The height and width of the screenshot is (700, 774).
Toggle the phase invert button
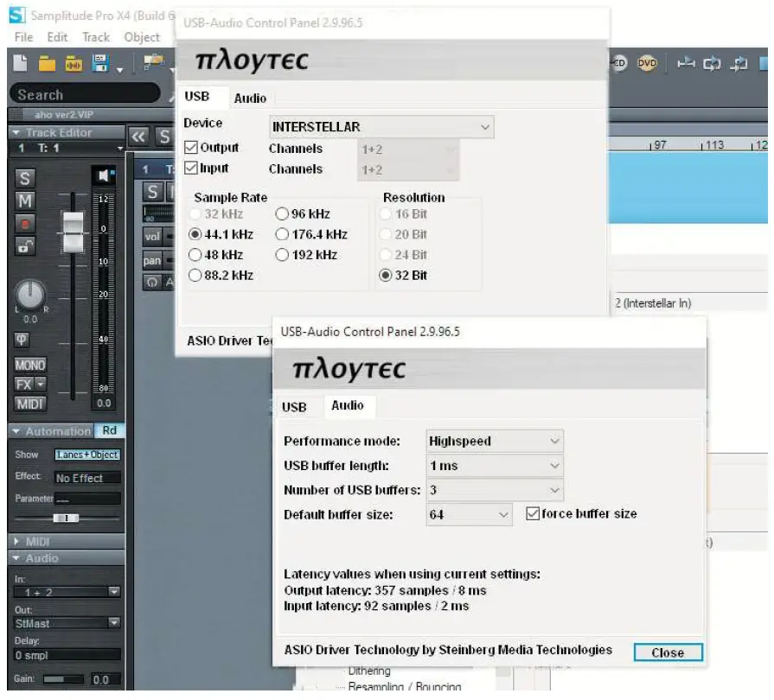click(x=23, y=340)
